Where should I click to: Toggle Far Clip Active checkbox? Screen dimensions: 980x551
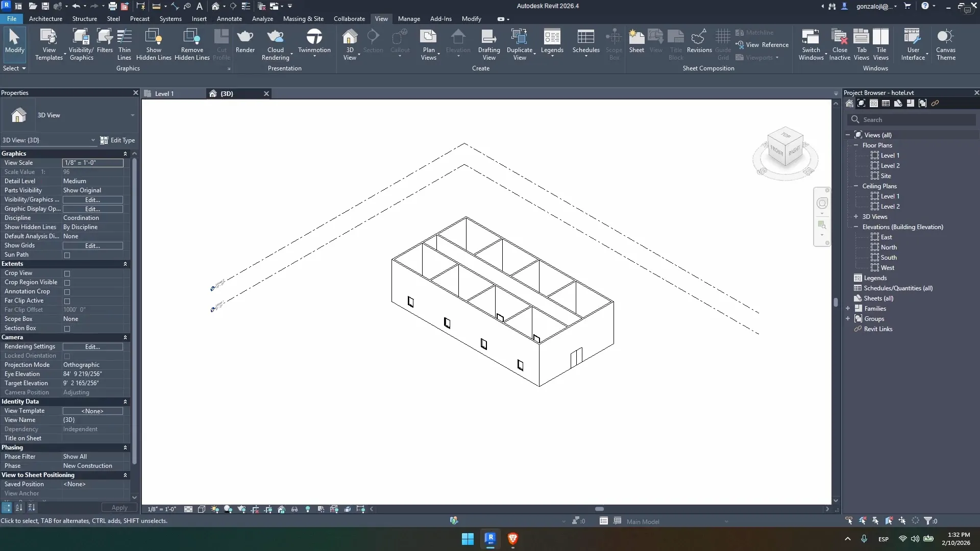(67, 301)
